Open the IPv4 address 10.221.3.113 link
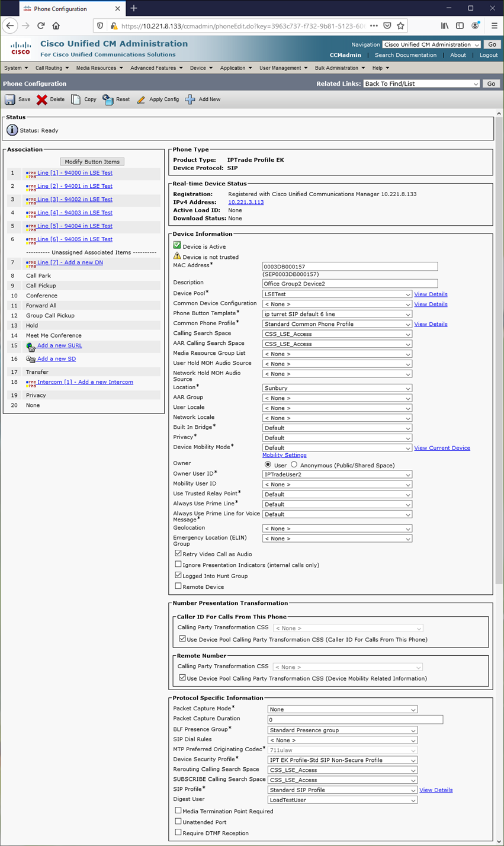 coord(246,202)
